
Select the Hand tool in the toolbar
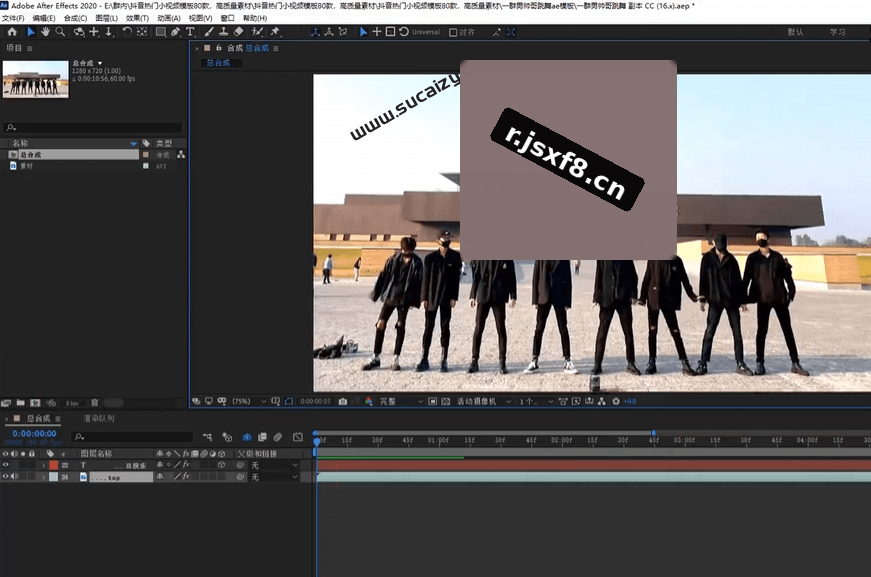[x=45, y=32]
